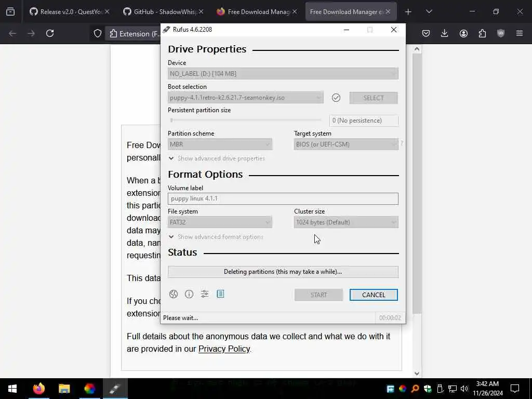Viewport: 532px width, 399px height.
Task: Click the Deleting partitions progress bar
Action: pos(283,272)
